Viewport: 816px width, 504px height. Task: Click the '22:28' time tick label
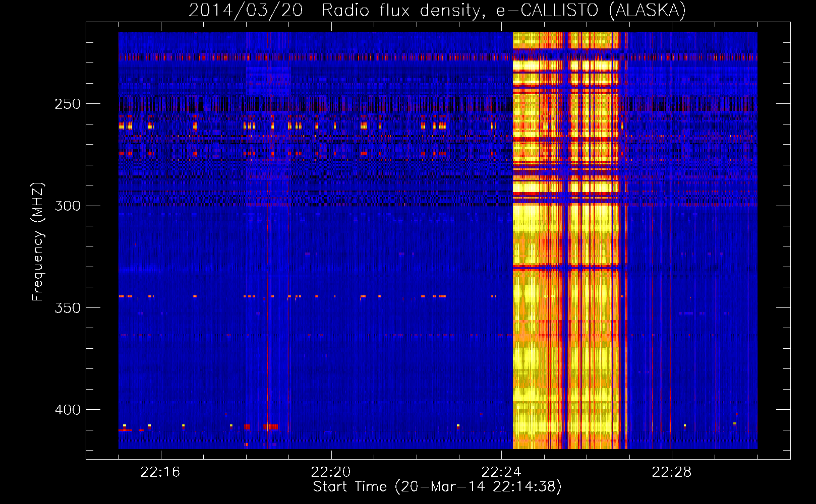[672, 472]
